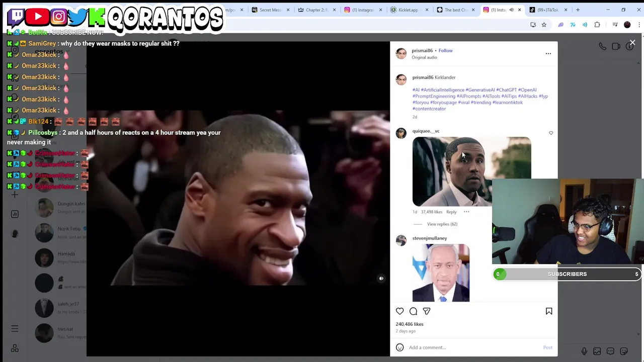Toggle the video's mute speaker icon

[x=381, y=278]
